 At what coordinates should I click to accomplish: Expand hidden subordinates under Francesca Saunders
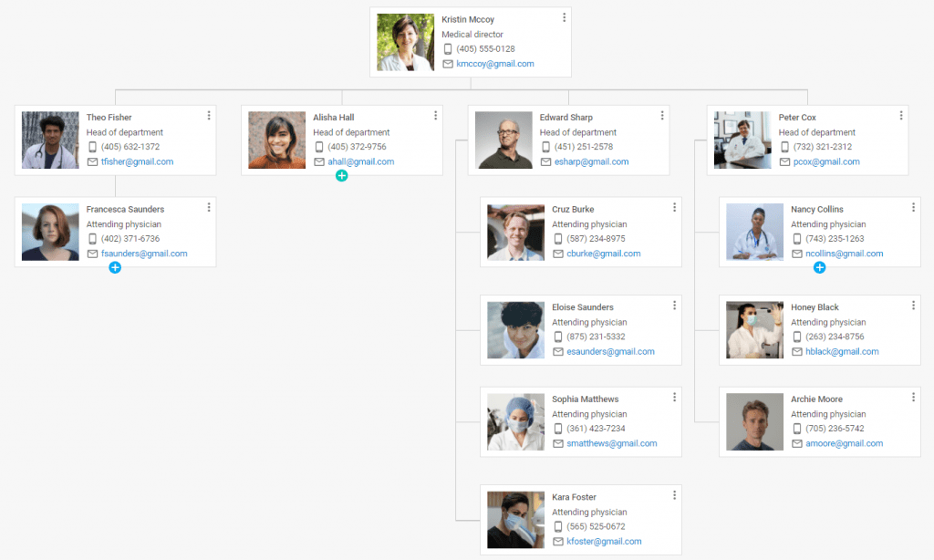tap(115, 267)
